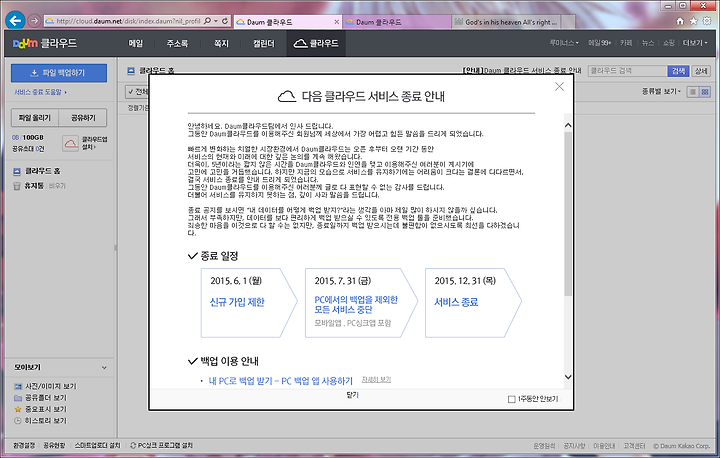The width and height of the screenshot is (720, 458).
Task: Open 운영원칙 footer link
Action: (544, 446)
